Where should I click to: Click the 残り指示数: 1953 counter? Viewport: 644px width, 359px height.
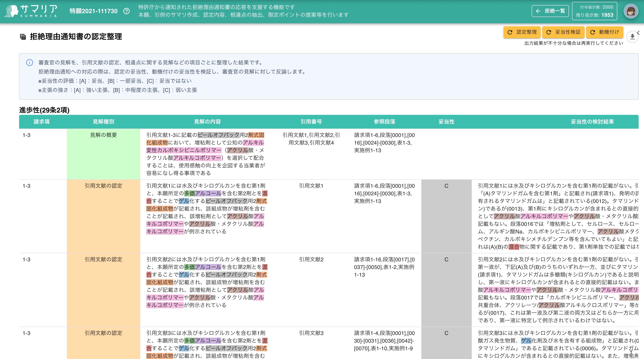(594, 15)
